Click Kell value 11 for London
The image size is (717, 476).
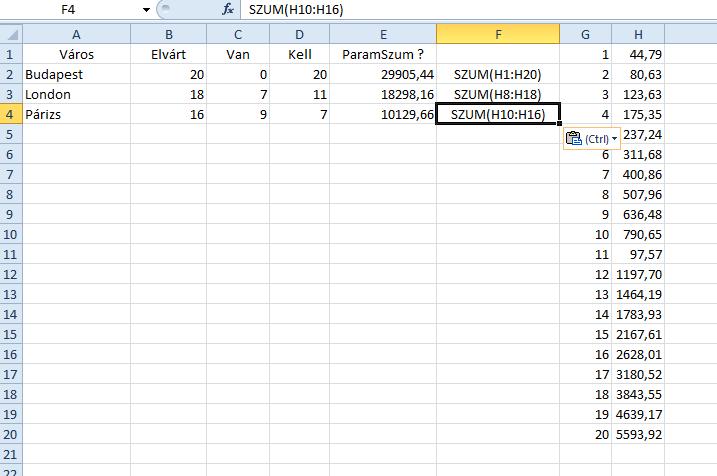click(300, 95)
